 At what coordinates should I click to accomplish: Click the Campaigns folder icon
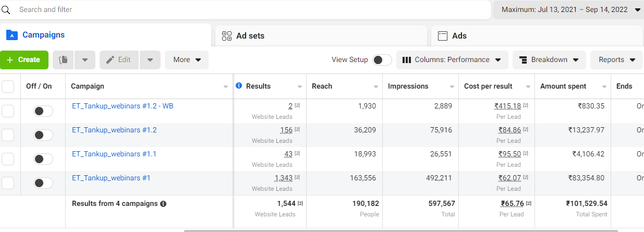click(11, 35)
